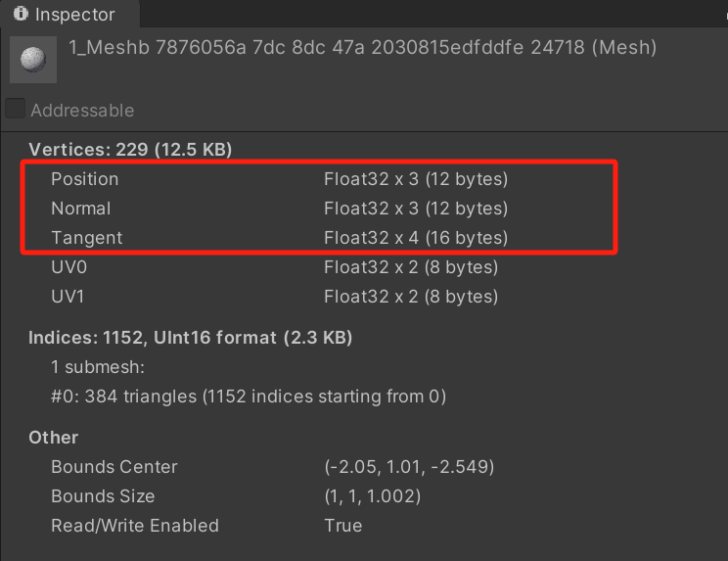Click the Tangent attribute label

pos(87,238)
